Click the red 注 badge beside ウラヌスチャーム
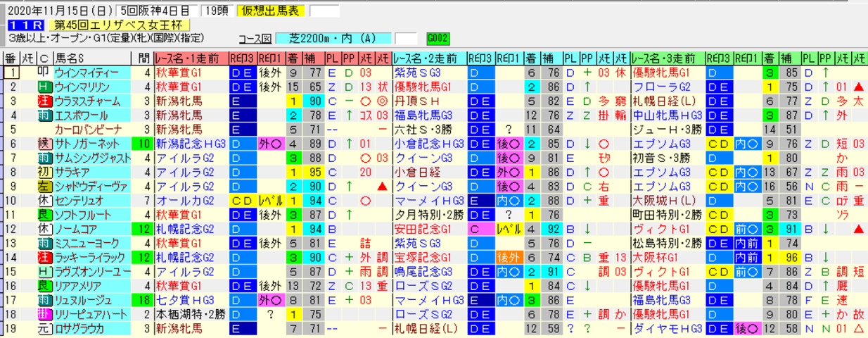 click(x=44, y=101)
